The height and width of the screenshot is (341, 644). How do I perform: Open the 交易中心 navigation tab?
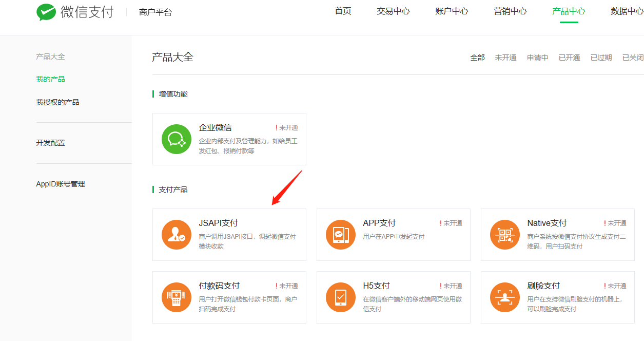pos(393,11)
